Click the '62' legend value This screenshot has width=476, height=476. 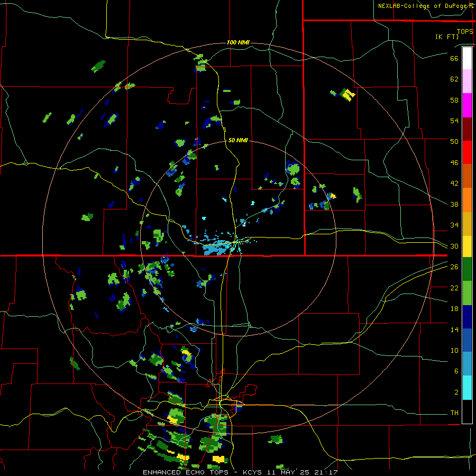pos(454,79)
